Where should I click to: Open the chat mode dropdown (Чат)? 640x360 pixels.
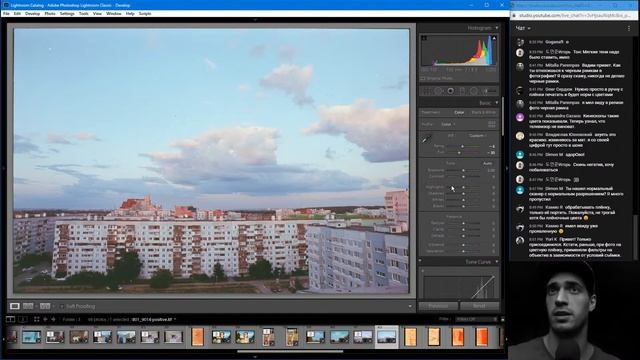click(523, 28)
